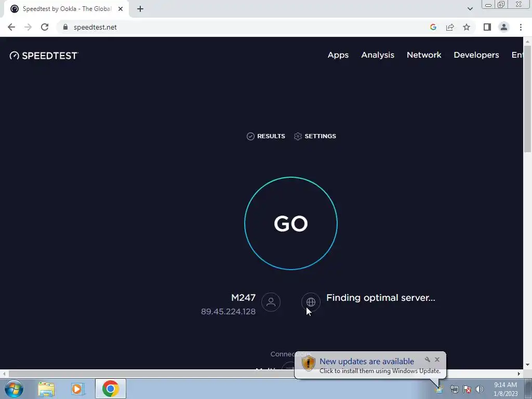Click the Chrome taskbar button
This screenshot has width=532, height=399.
point(111,389)
